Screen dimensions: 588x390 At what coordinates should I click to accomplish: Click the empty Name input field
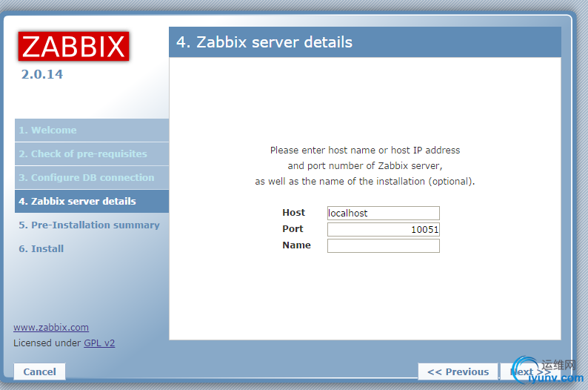(384, 246)
